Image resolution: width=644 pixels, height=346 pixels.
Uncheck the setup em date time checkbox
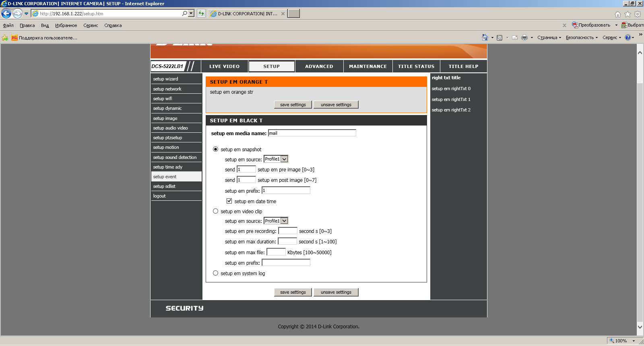[229, 201]
